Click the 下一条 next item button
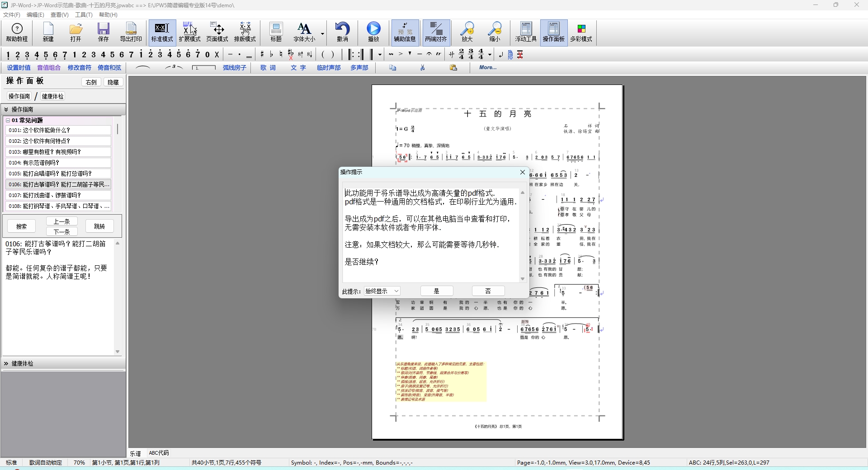 [x=62, y=232]
